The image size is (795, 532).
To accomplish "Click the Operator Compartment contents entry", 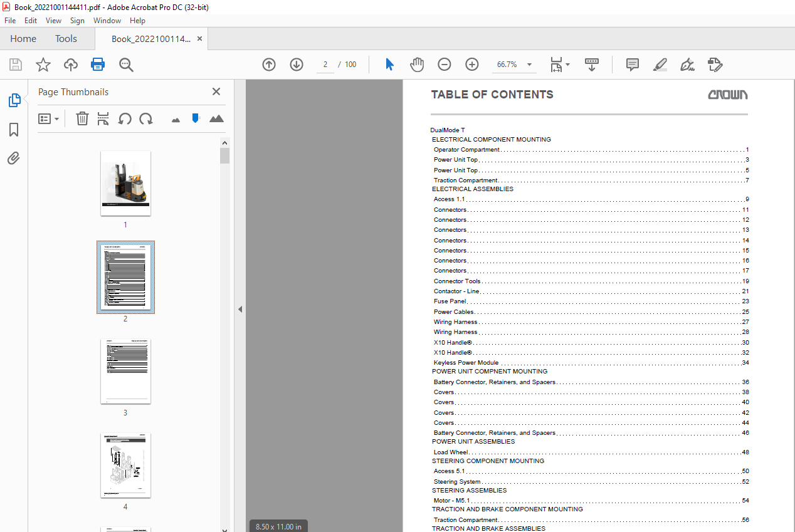I will point(591,150).
